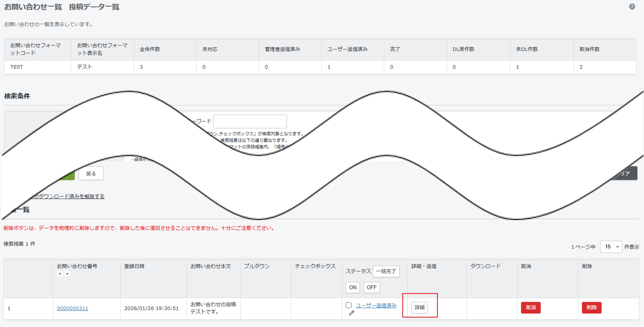Sort inquiry number ascending with up arrow
This screenshot has width=644, height=327.
tap(60, 274)
